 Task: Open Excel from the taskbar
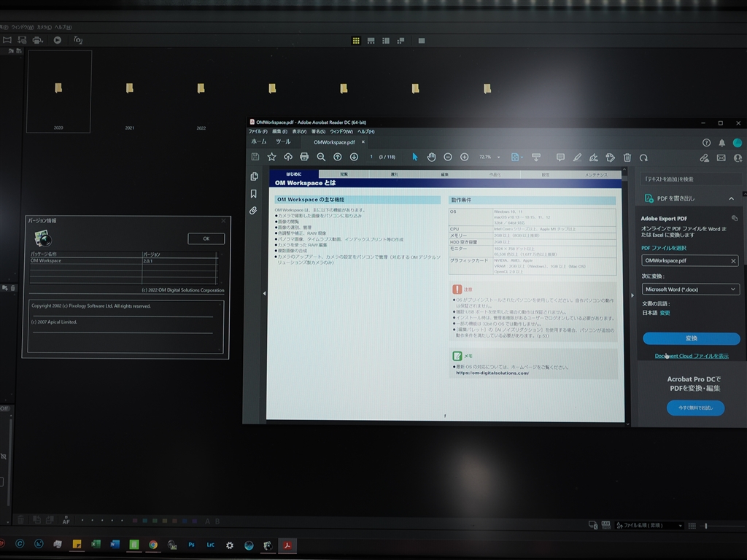(96, 544)
